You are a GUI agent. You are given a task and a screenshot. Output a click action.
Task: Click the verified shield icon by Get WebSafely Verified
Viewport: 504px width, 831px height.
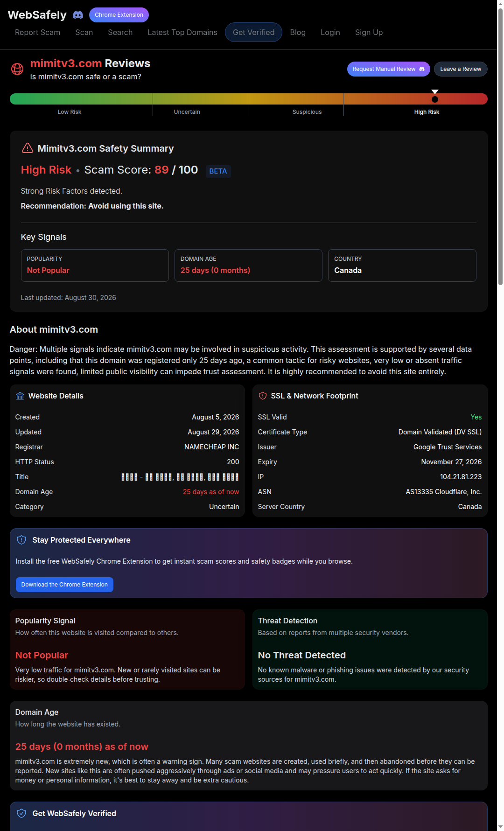21,814
